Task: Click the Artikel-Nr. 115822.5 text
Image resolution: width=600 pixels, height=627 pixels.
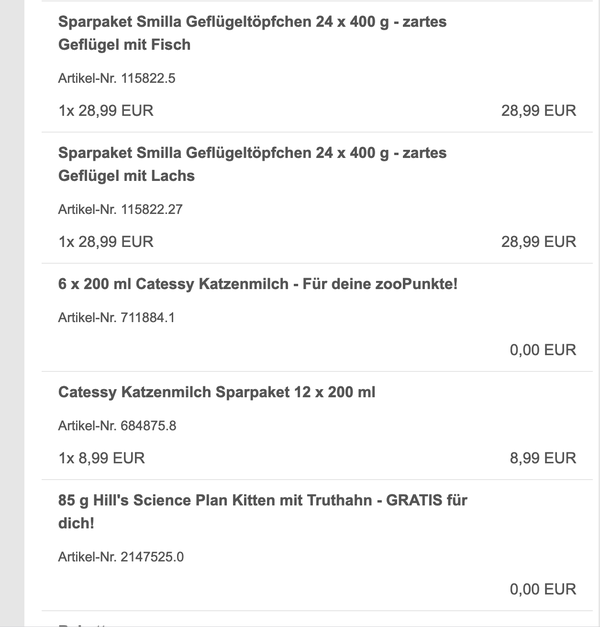Action: (x=116, y=78)
